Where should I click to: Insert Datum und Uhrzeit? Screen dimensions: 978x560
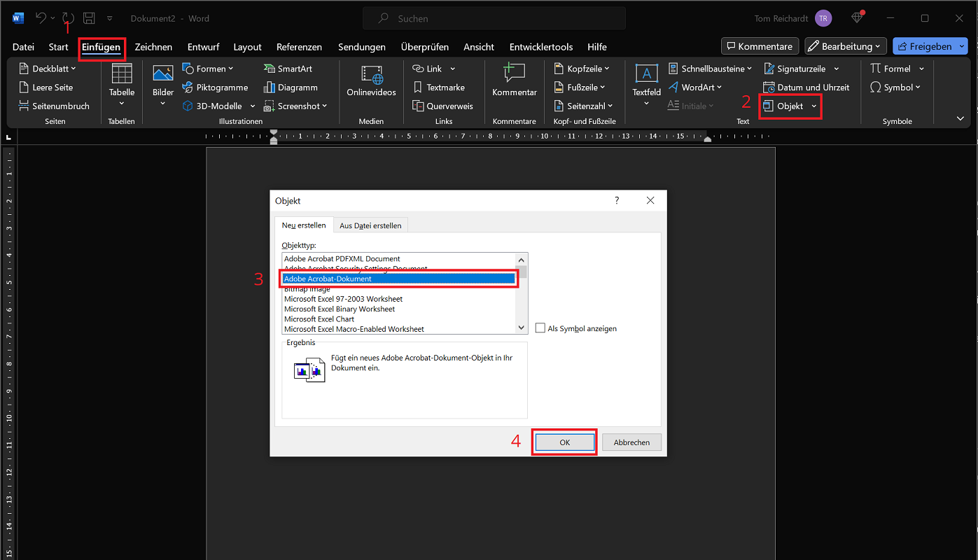click(x=806, y=87)
